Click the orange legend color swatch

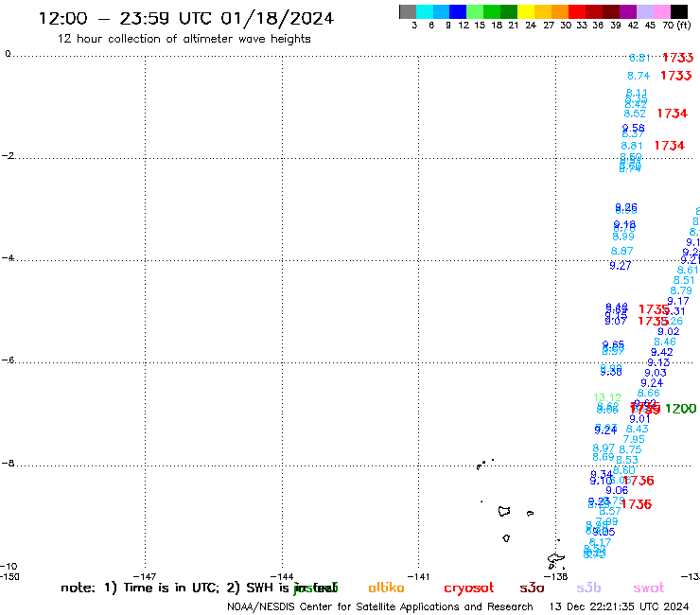pos(560,11)
